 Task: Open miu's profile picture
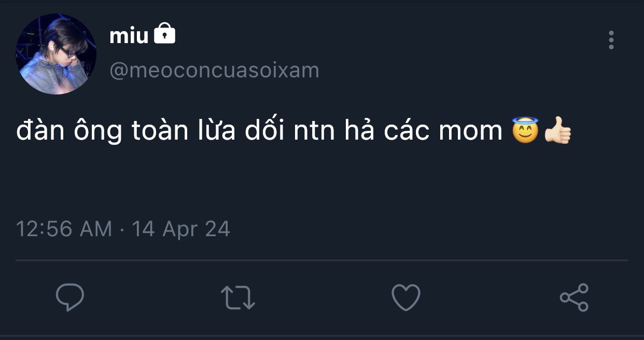pos(56,54)
